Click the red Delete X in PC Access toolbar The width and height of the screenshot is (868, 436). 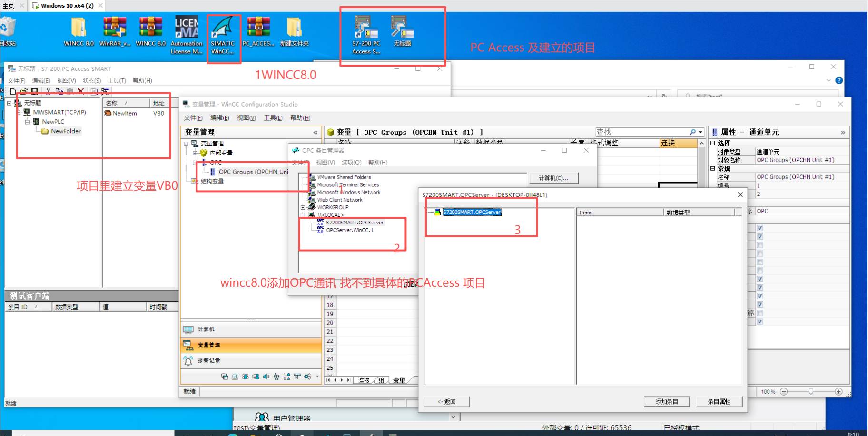click(80, 91)
